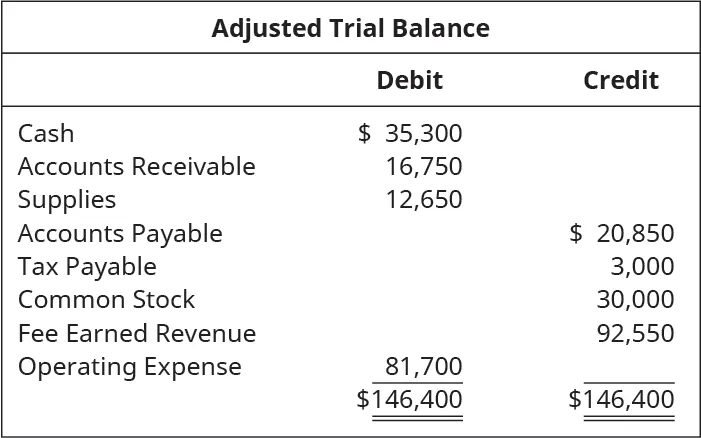This screenshot has height=438, width=701.
Task: Select the Accounts Receivable row label
Action: [137, 166]
